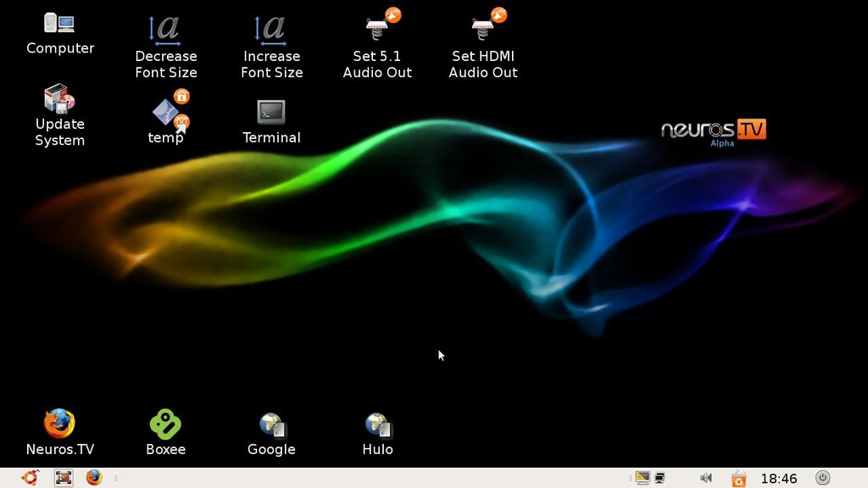Open the network connection tray icon

click(659, 478)
